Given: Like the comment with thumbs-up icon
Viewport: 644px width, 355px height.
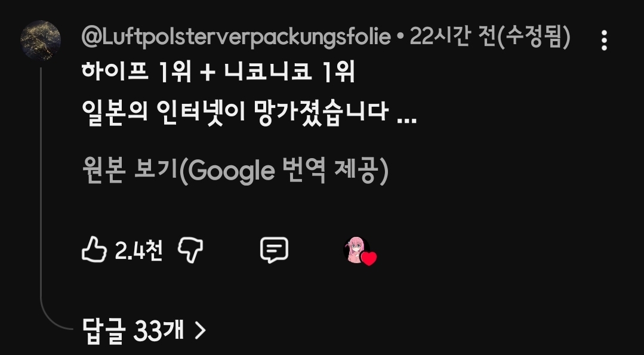Looking at the screenshot, I should [x=94, y=249].
